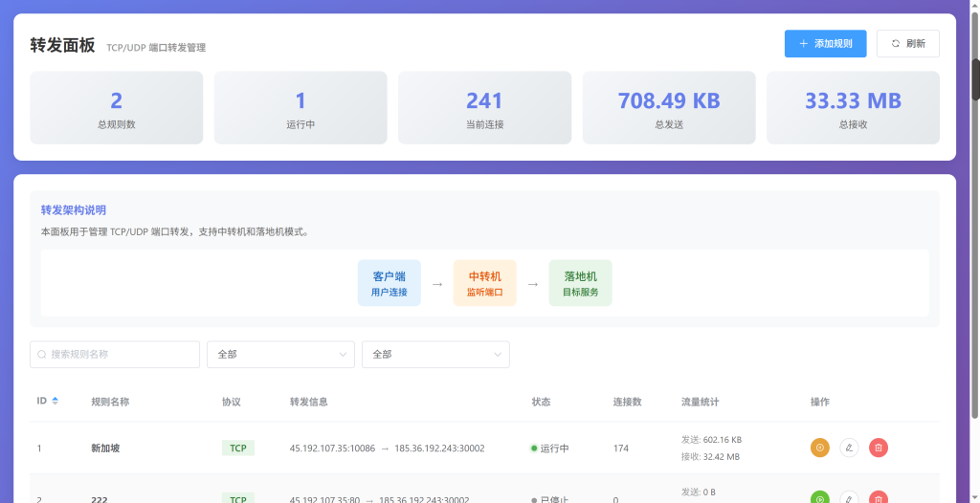The height and width of the screenshot is (503, 980).
Task: Click the 转发面板 page title
Action: coord(62,46)
